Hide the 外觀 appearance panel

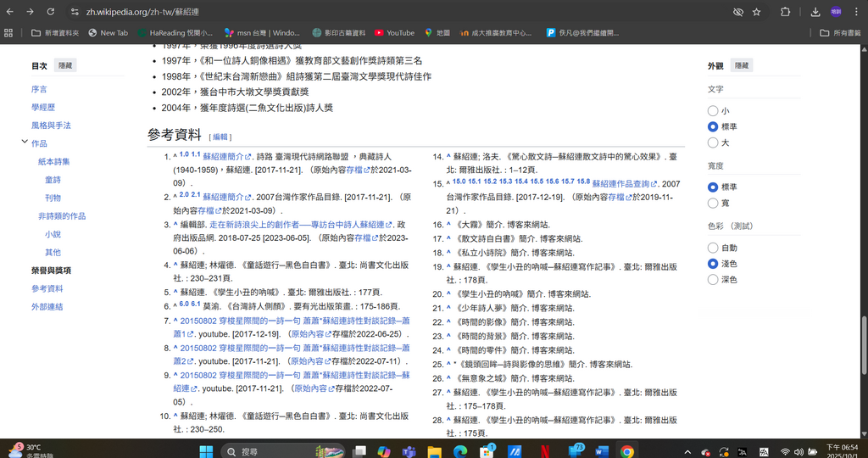pos(742,65)
